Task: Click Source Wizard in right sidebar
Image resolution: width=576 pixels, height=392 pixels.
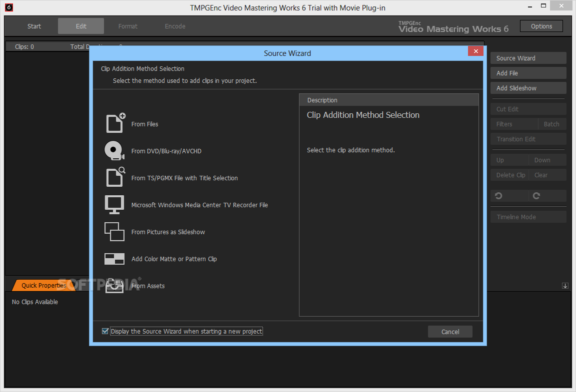Action: [528, 58]
